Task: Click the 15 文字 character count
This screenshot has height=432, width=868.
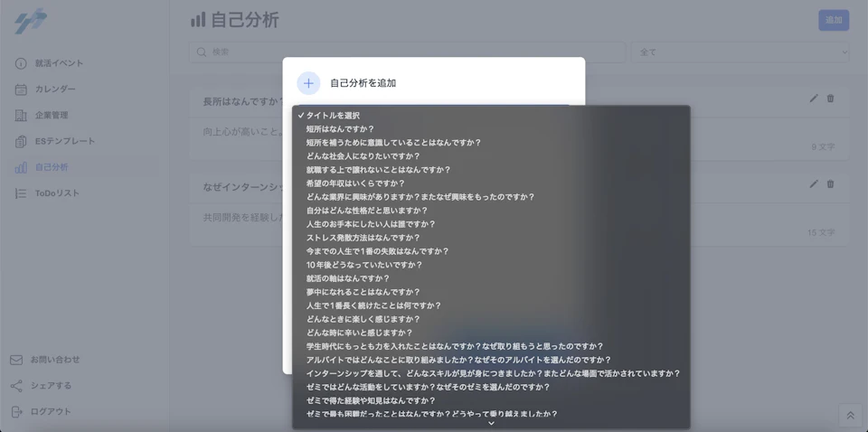Action: [x=821, y=233]
